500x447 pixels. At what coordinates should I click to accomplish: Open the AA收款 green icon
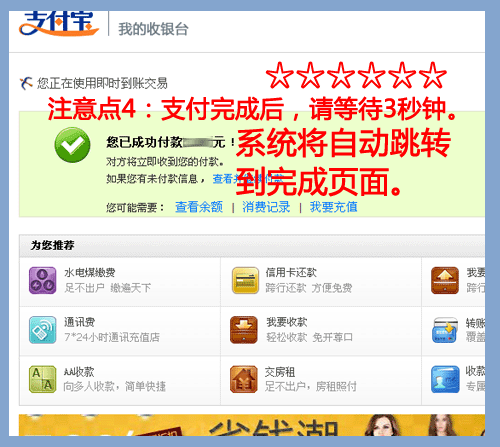42,379
